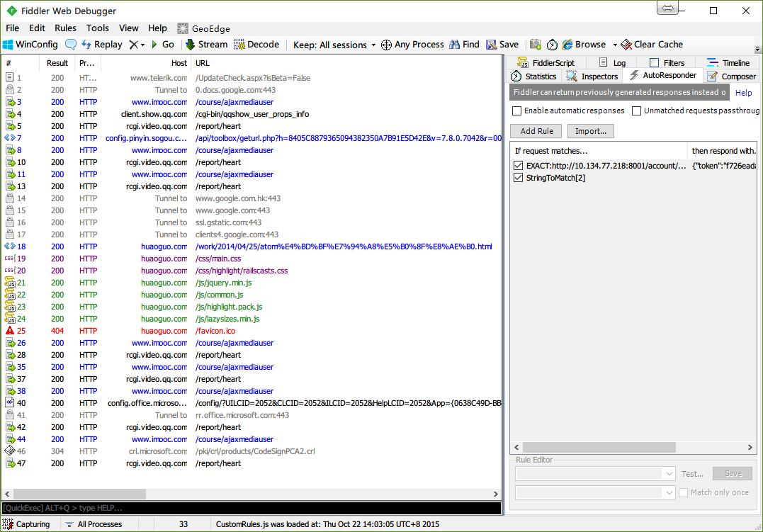Open Rule Editor response combo box
Image resolution: width=763 pixels, height=532 pixels.
[595, 492]
